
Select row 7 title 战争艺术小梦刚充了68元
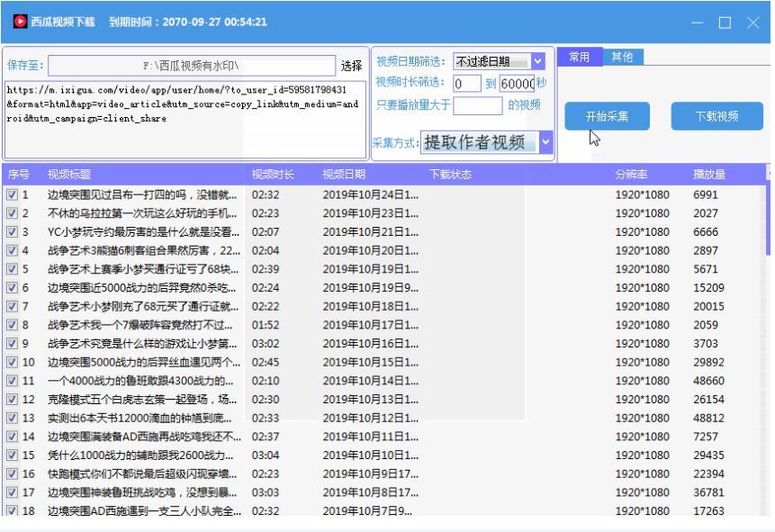143,307
